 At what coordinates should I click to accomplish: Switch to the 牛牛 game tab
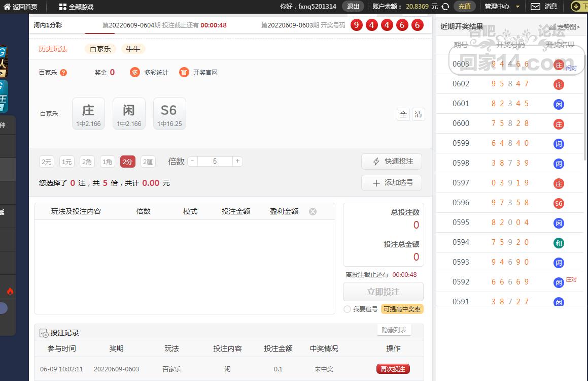tap(133, 49)
